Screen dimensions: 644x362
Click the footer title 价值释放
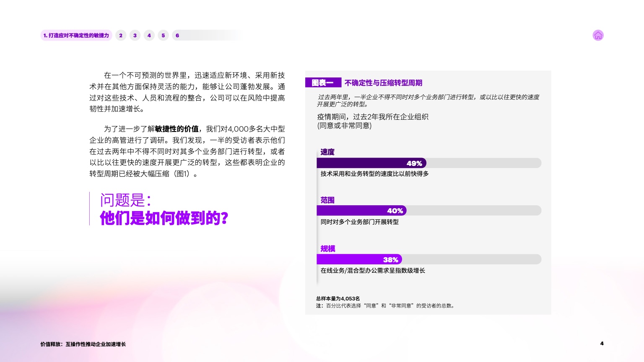point(83,344)
